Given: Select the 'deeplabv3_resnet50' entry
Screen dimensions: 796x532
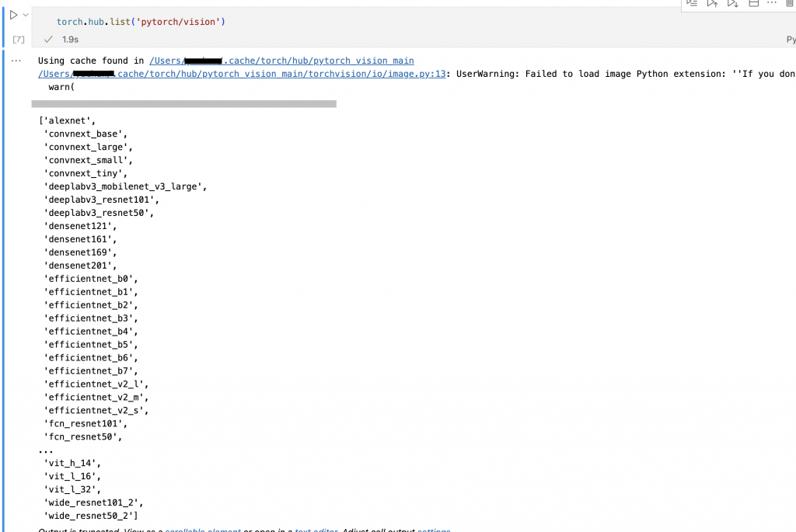Looking at the screenshot, I should pos(99,213).
